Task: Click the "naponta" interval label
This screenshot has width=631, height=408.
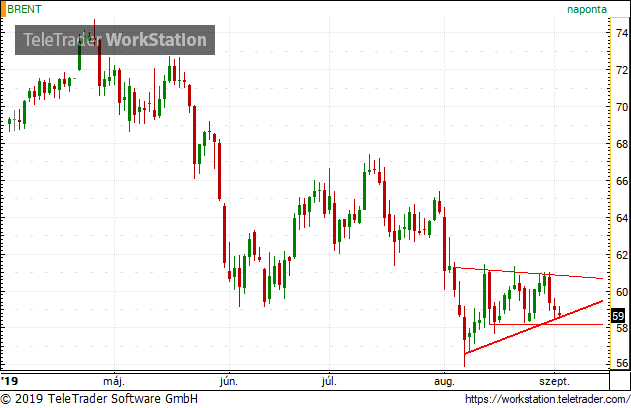Action: pyautogui.click(x=587, y=9)
